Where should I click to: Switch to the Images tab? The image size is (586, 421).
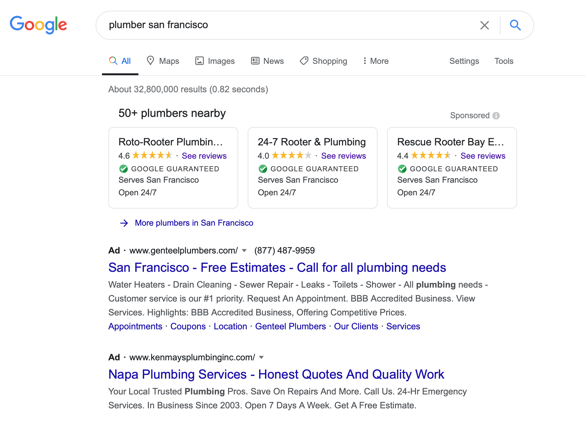pos(215,61)
